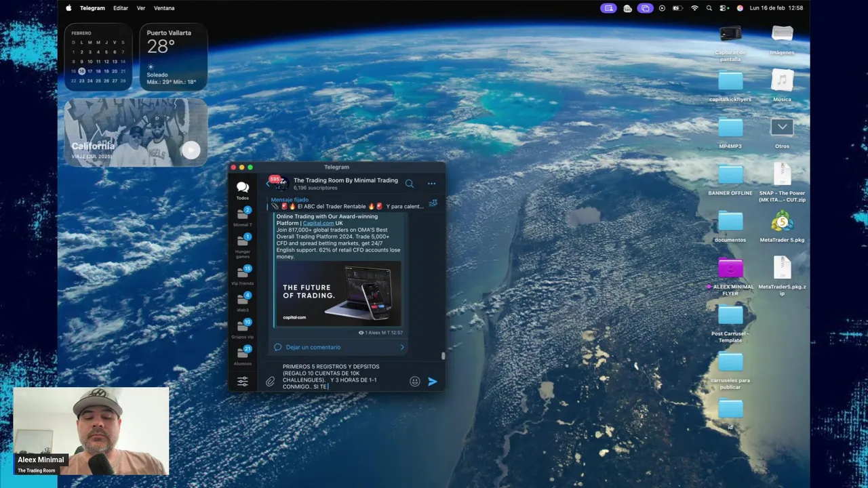Image resolution: width=868 pixels, height=488 pixels.
Task: Open the three-dot channel options menu
Action: 431,183
